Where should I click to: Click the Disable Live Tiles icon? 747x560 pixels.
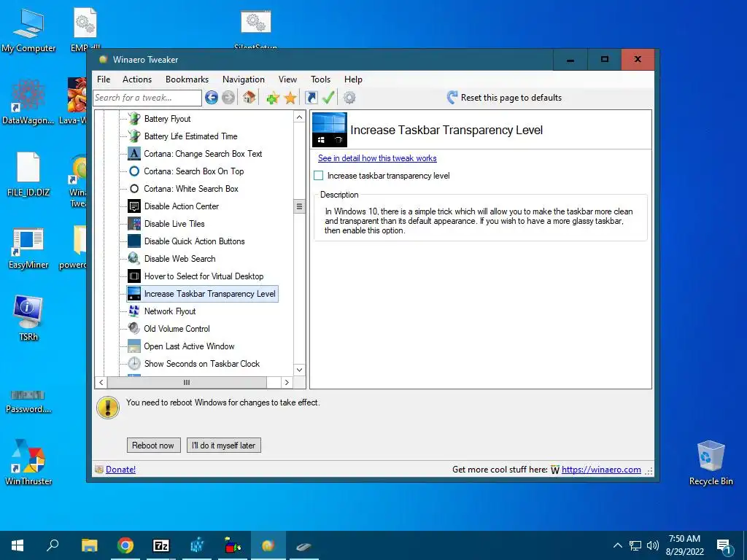134,224
